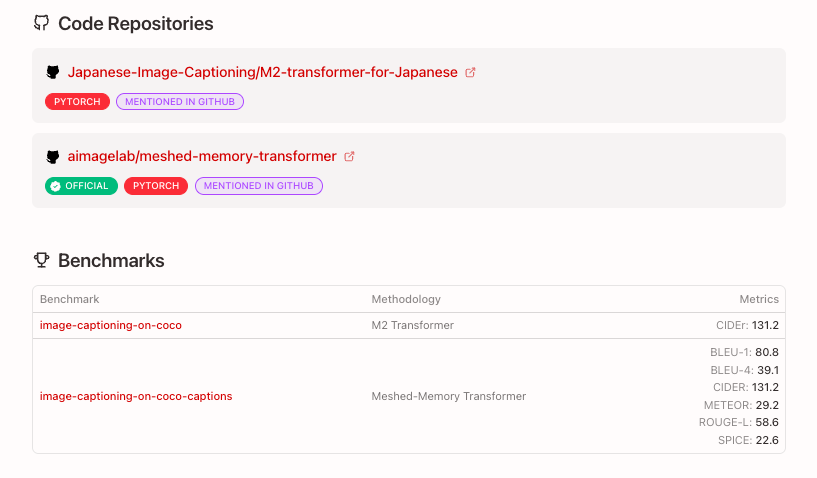817x478 pixels.
Task: Click the Methodology column header
Action: [406, 299]
